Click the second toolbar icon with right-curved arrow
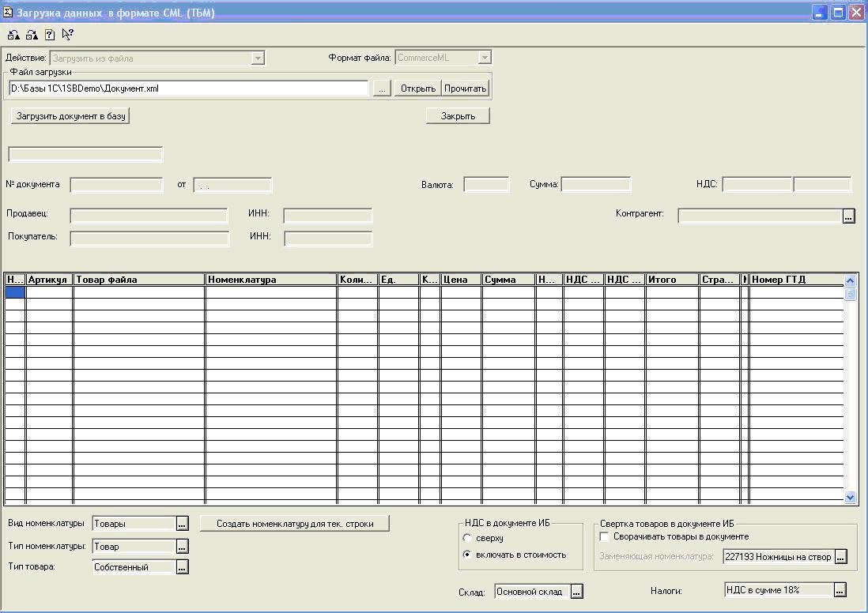868x613 pixels. [32, 35]
